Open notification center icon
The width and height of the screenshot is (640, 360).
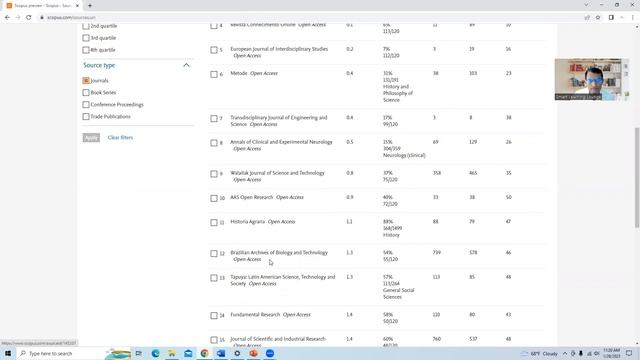pyautogui.click(x=629, y=353)
